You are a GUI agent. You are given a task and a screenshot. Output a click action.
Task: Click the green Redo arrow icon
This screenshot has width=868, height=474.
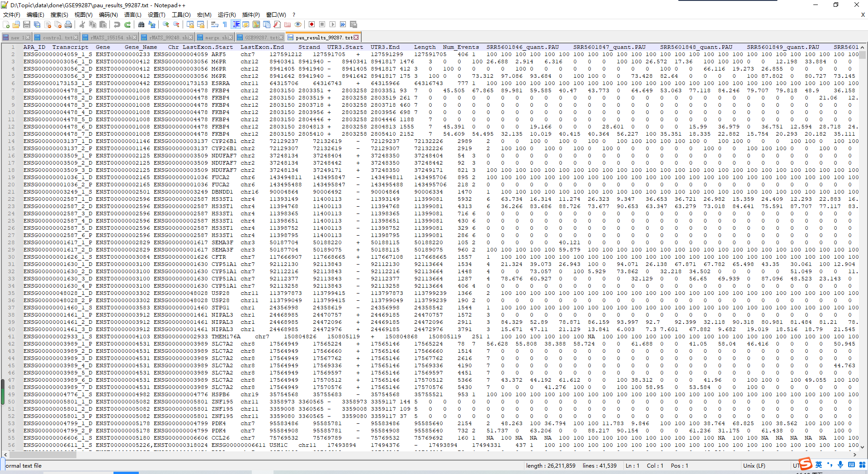[127, 24]
